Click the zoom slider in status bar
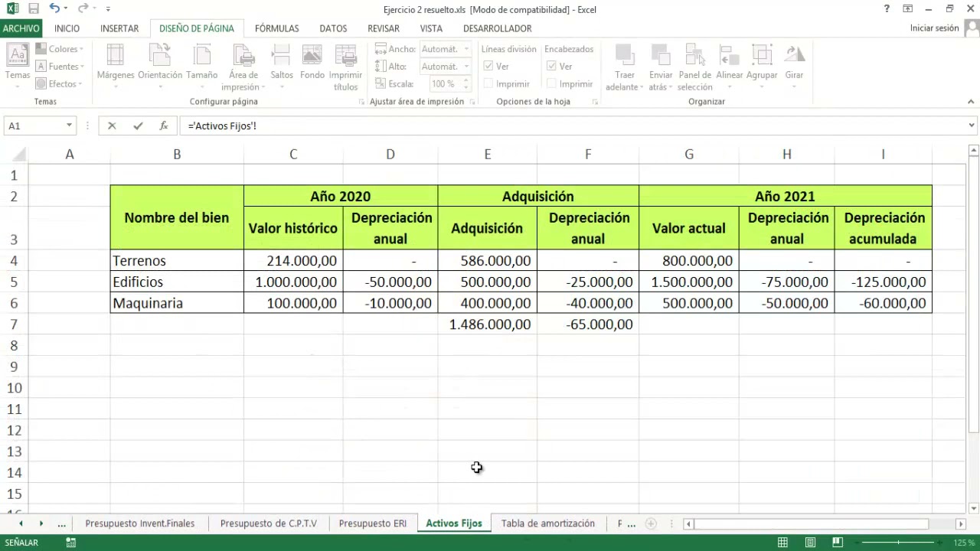The height and width of the screenshot is (551, 980). [x=898, y=543]
